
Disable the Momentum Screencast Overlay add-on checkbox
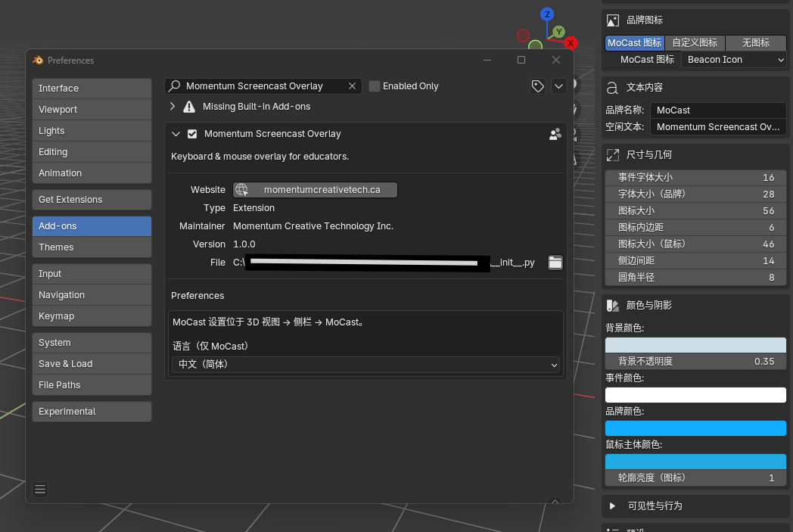coord(192,134)
